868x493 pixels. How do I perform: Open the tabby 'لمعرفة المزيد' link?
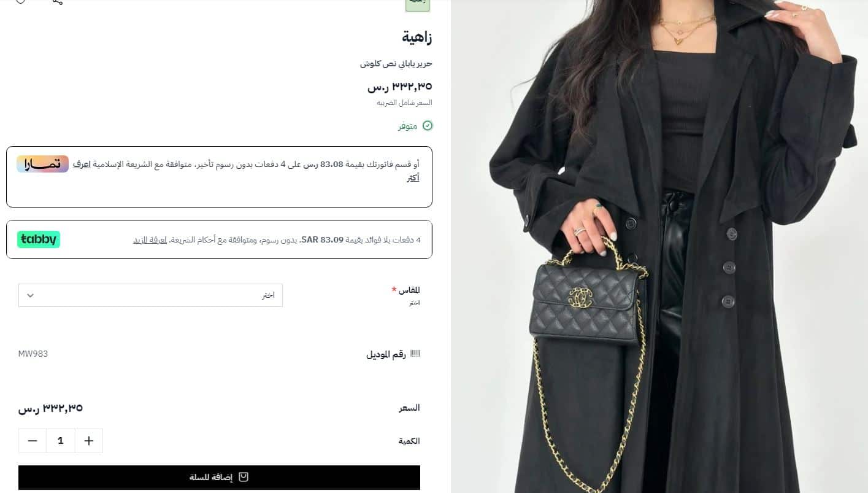point(150,239)
